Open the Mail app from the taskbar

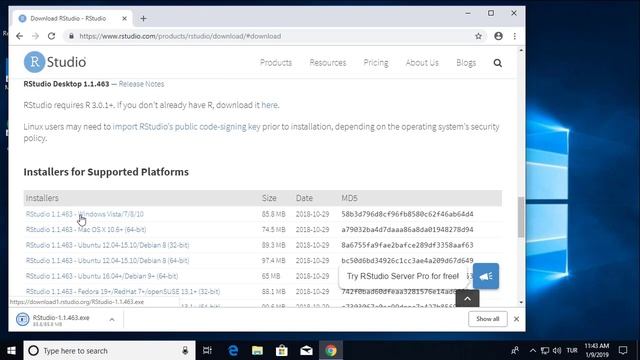point(306,351)
